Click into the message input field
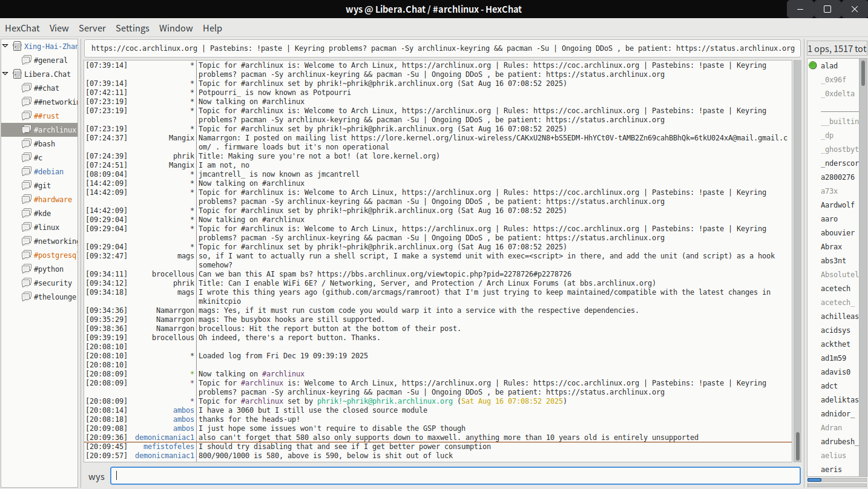 (x=455, y=476)
